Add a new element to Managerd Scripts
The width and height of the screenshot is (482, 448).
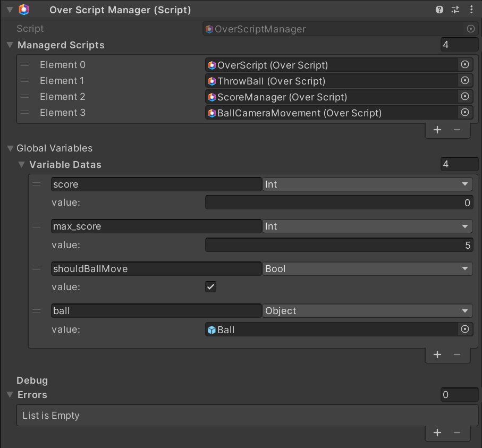(x=437, y=130)
